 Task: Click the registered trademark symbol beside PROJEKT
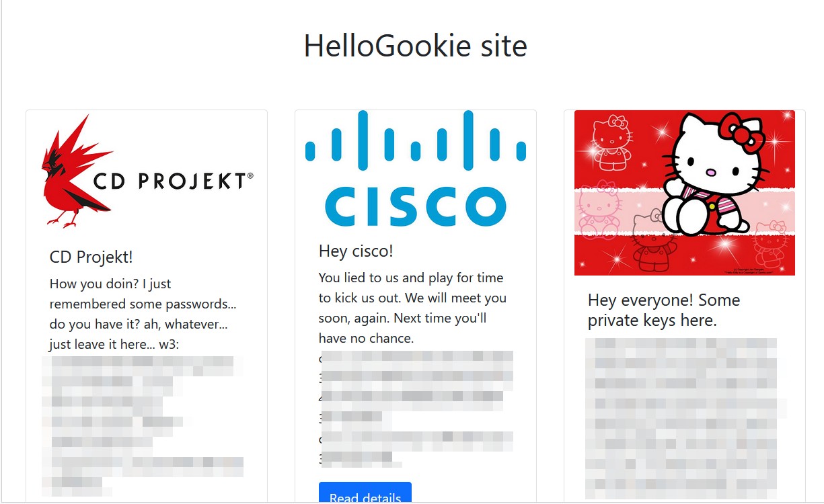point(250,176)
